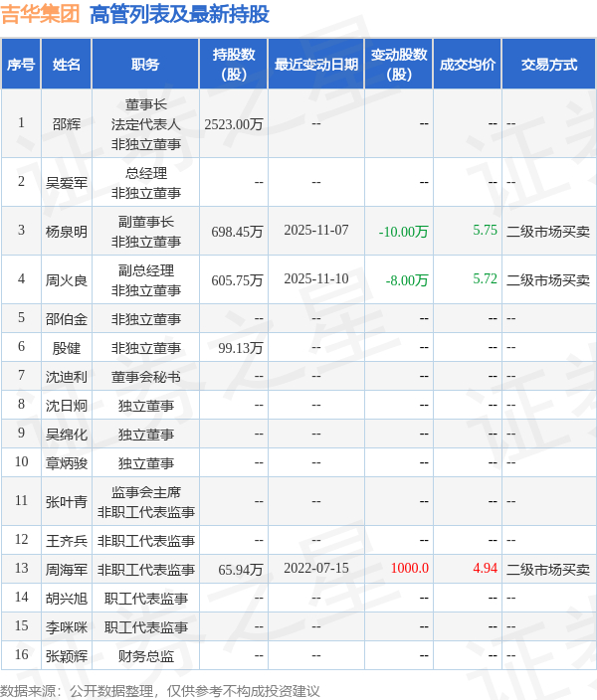Click the holding value 65.94万
The height and width of the screenshot is (700, 597).
pyautogui.click(x=241, y=570)
